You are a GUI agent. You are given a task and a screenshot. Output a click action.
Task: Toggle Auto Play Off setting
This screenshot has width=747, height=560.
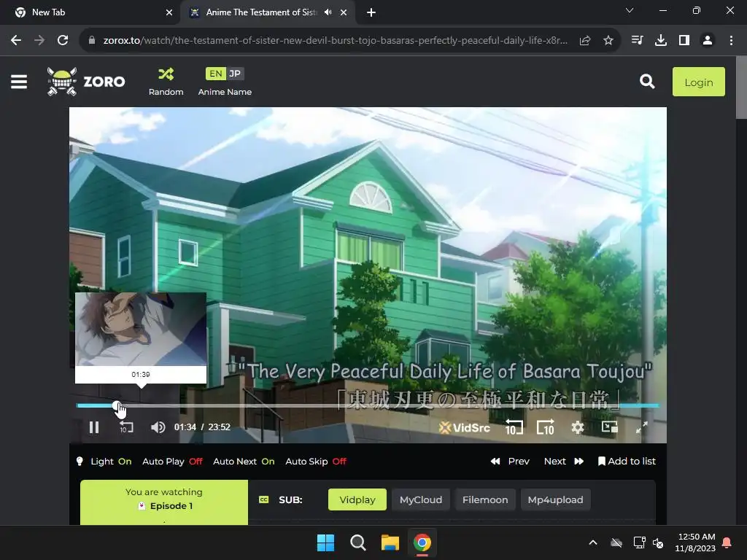[172, 462]
